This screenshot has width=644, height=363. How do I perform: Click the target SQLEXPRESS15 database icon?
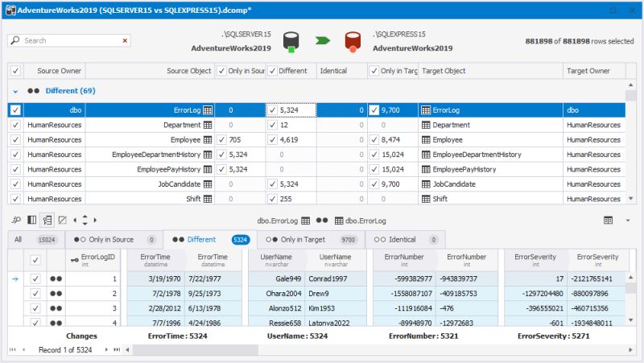pos(353,42)
